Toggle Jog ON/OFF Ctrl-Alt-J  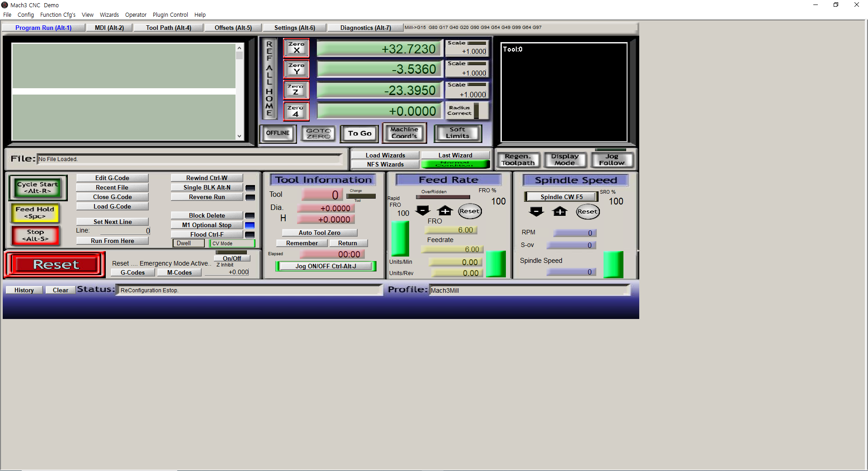(326, 266)
